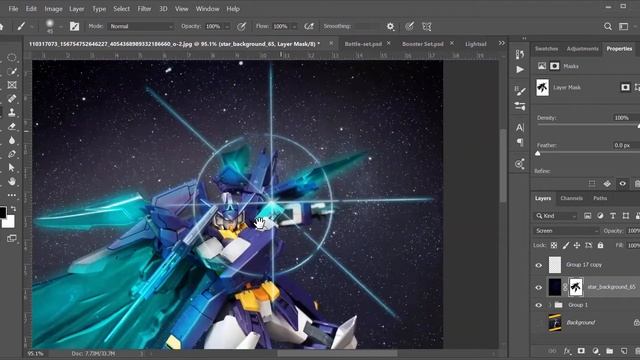
Task: Open the History panel icon
Action: point(520,54)
